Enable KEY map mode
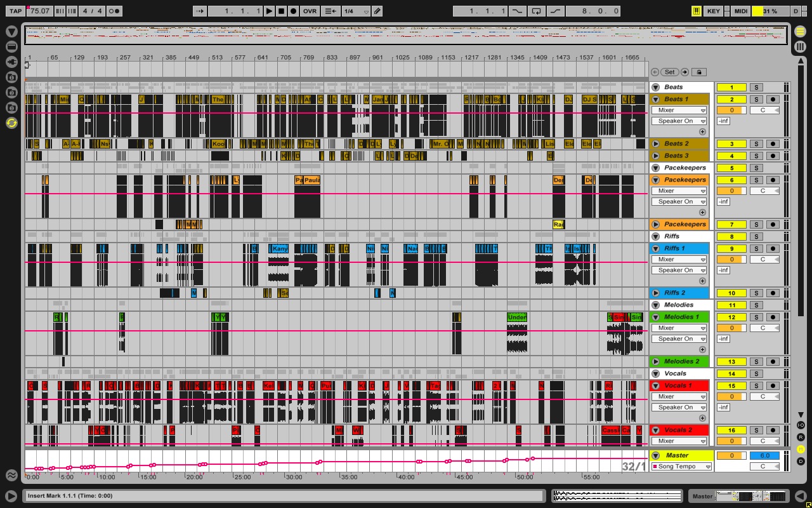 (x=714, y=11)
